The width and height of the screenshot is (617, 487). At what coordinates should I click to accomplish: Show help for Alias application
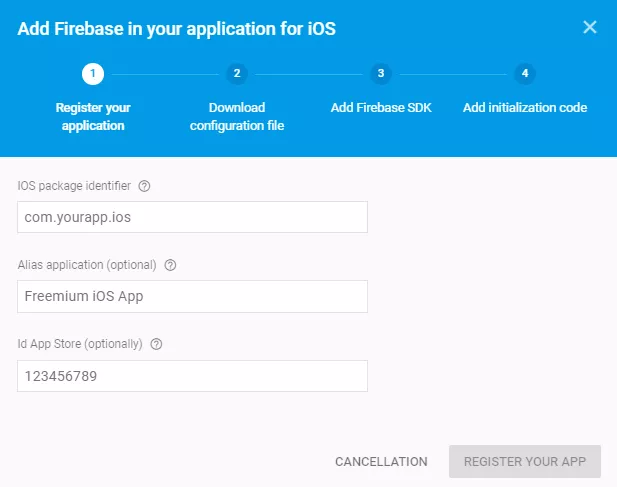pyautogui.click(x=170, y=265)
